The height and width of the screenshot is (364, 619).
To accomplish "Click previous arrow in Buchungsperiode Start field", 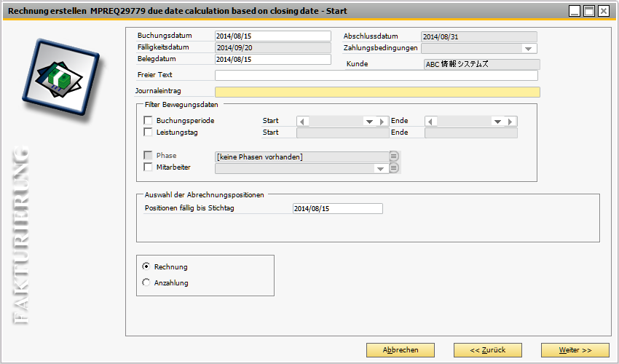I will tap(302, 122).
